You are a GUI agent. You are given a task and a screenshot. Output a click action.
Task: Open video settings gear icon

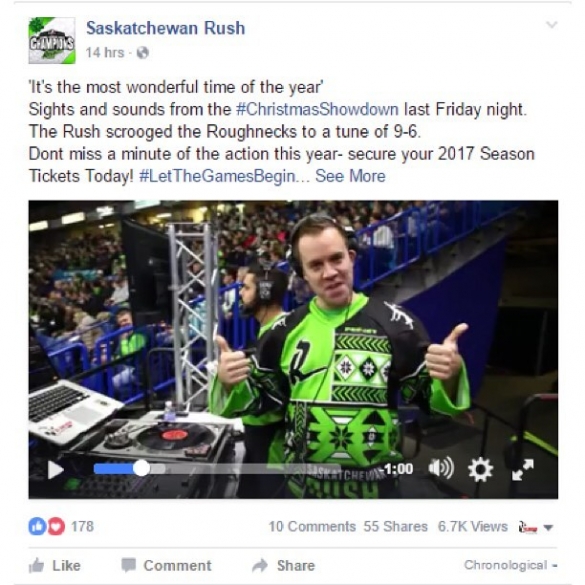click(481, 469)
